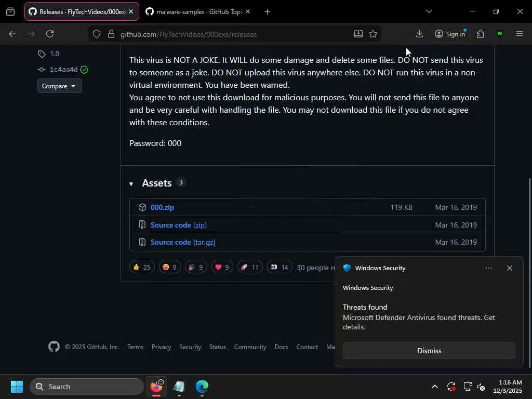532x399 pixels.
Task: Sign in to Firefox account
Action: pos(450,34)
